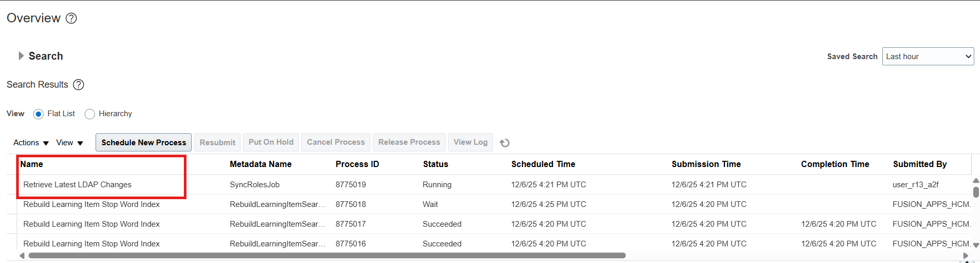Click the Cancel Process button
This screenshot has width=980, height=263.
[x=335, y=142]
